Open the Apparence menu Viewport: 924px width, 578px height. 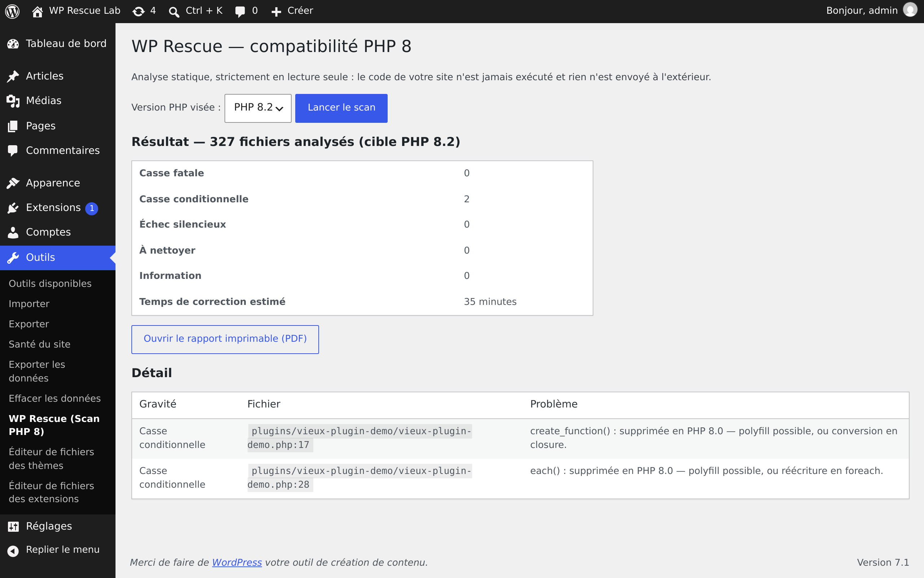[x=58, y=183]
